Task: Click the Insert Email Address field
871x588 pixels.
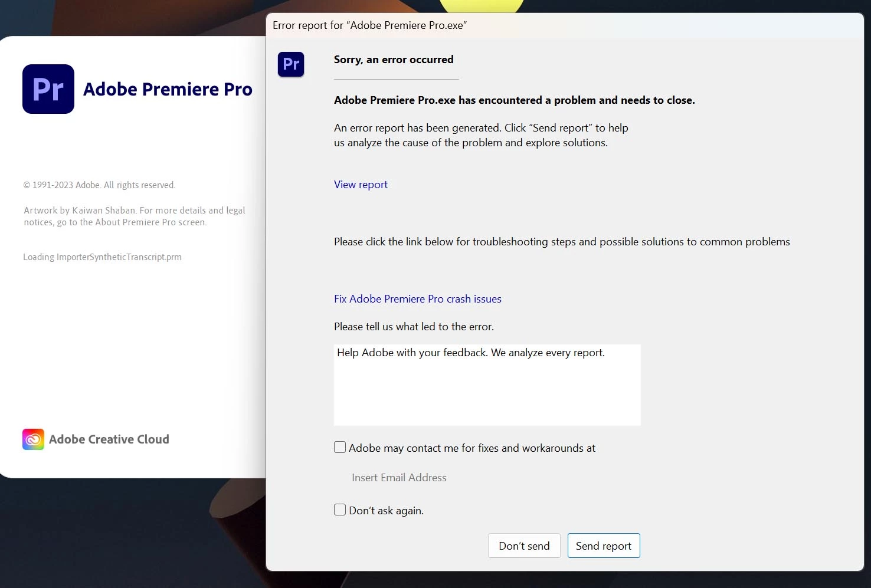Action: click(x=399, y=478)
